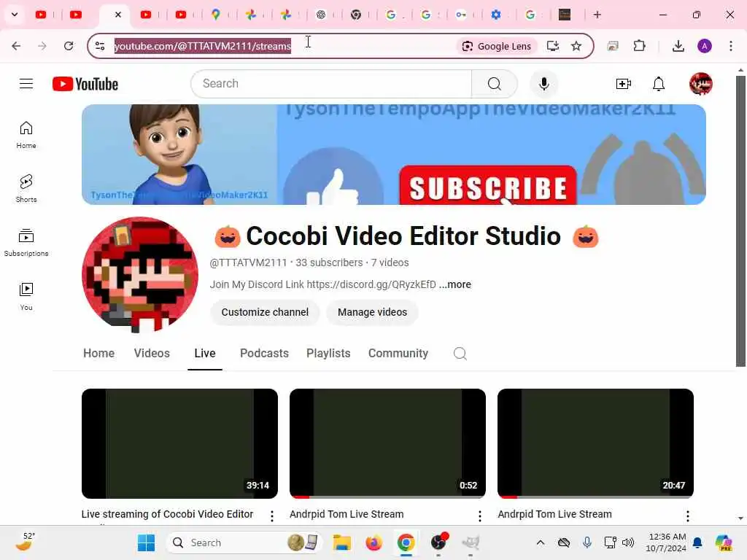
Task: Open the taskbar volume control
Action: 628,542
